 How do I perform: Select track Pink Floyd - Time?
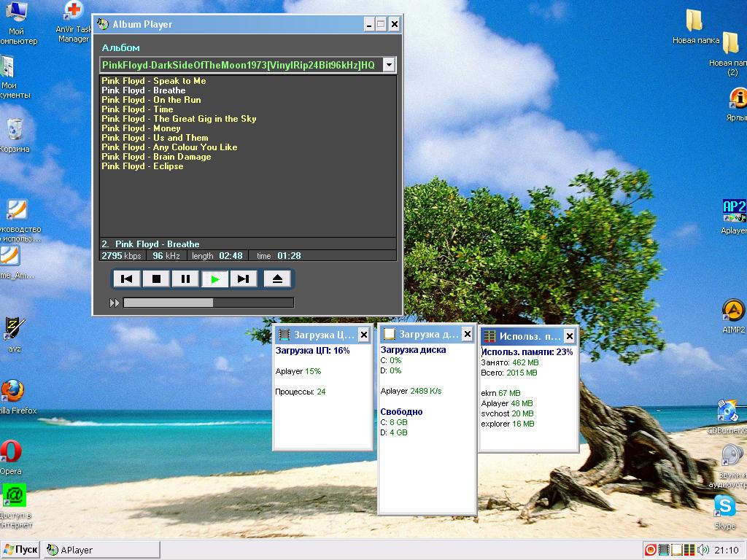coord(137,109)
